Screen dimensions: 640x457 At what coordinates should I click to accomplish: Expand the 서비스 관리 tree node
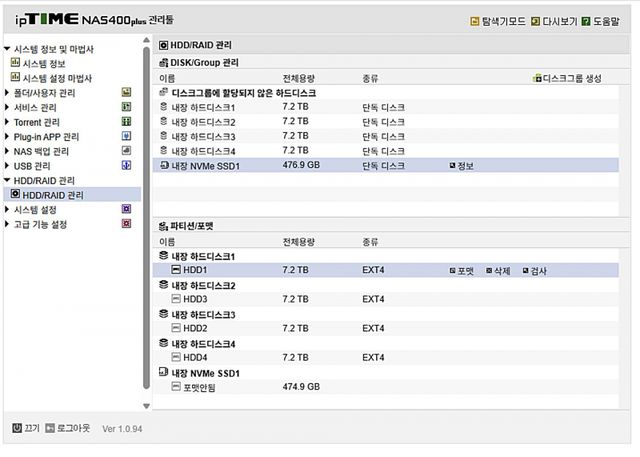[7, 107]
